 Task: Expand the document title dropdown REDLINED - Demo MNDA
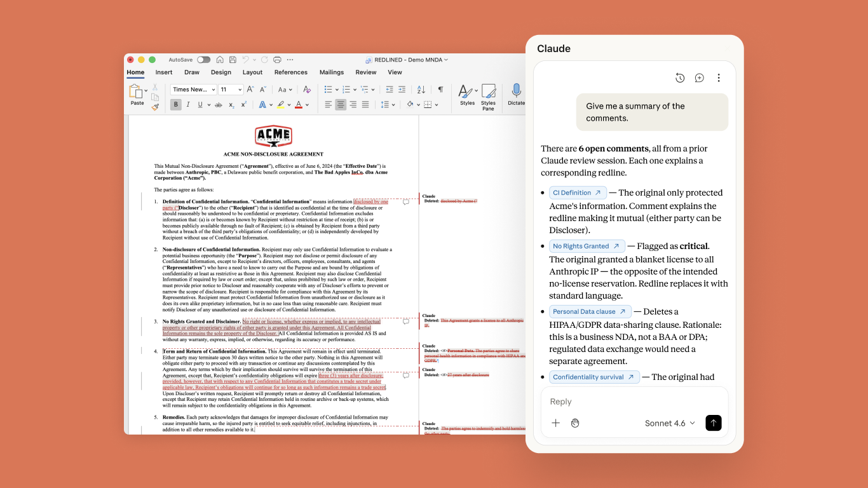pyautogui.click(x=446, y=60)
